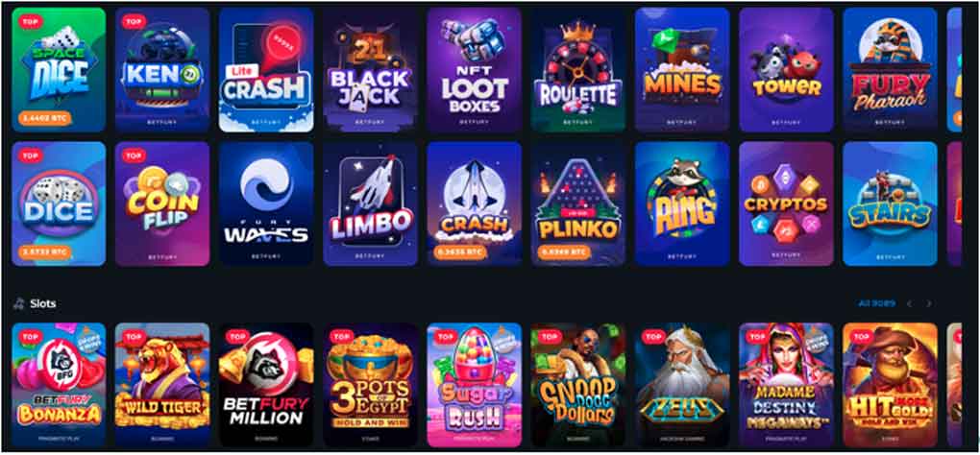Open NFT Loot Boxes tile
The width and height of the screenshot is (980, 455).
coord(474,69)
